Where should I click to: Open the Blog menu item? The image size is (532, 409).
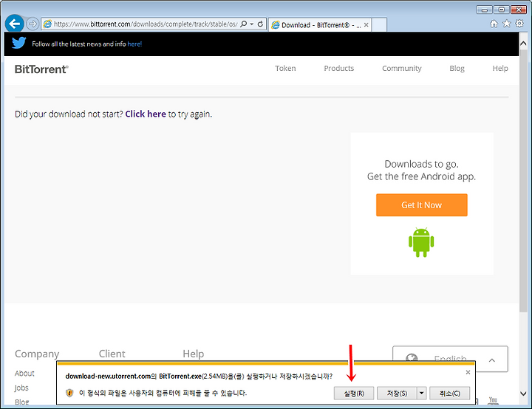457,68
